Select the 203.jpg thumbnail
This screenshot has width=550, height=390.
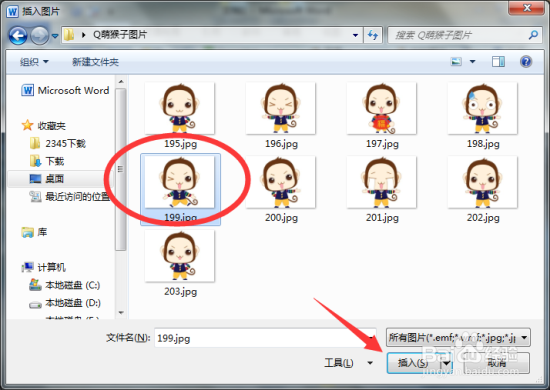(180, 256)
